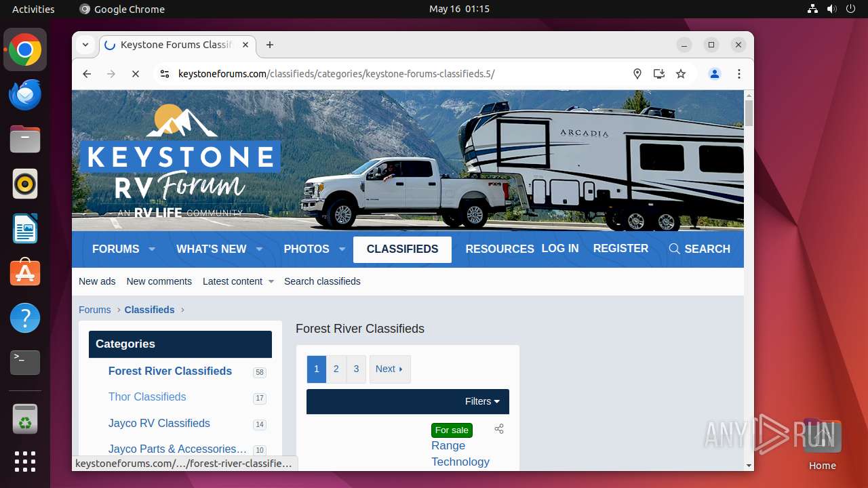
Task: Click the Keystone RV Forum logo
Action: [180, 161]
